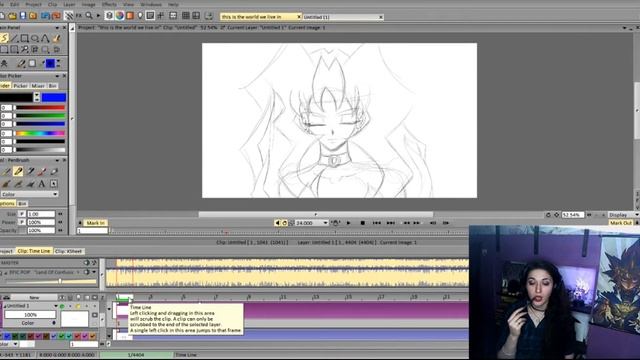Mute the MASTER audio track
The image size is (640, 360).
tap(87, 262)
